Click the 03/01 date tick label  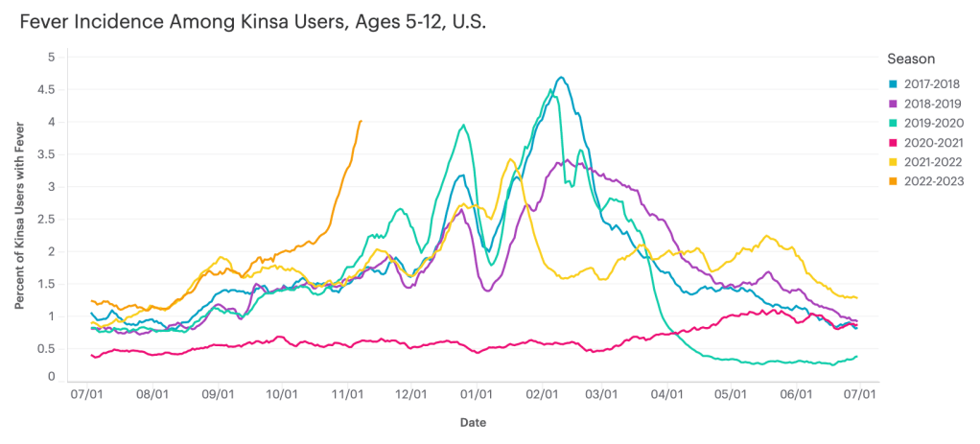(x=603, y=394)
